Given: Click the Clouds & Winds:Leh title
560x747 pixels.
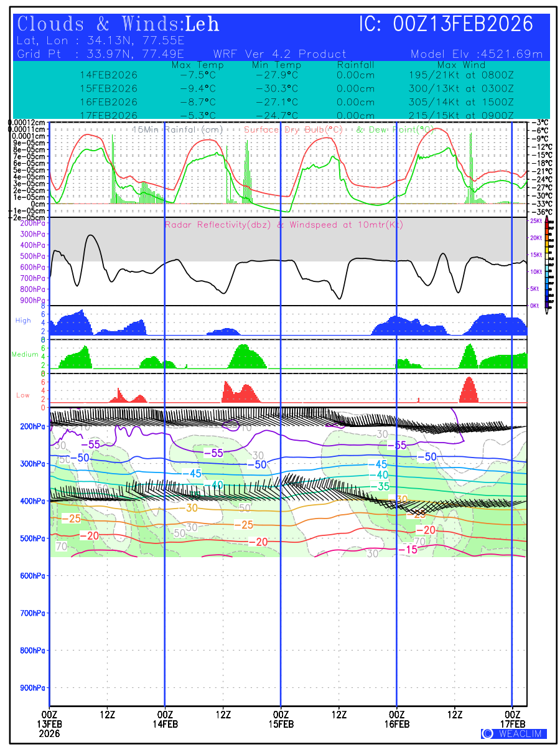Looking at the screenshot, I should coord(118,24).
